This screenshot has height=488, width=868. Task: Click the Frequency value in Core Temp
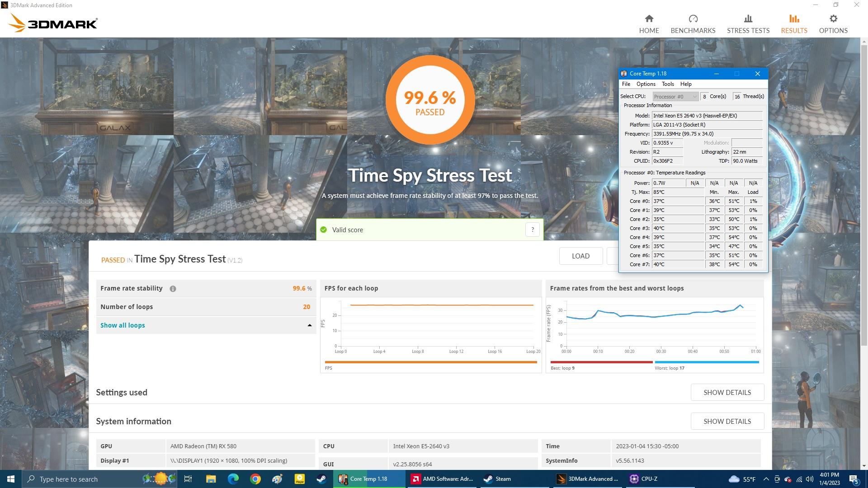[707, 134]
